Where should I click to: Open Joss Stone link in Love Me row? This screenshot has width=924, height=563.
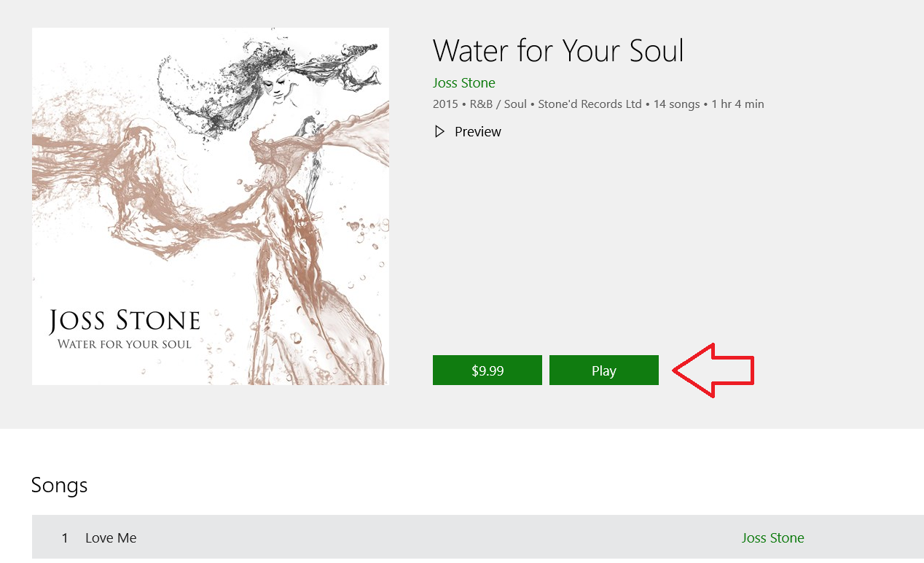(772, 538)
